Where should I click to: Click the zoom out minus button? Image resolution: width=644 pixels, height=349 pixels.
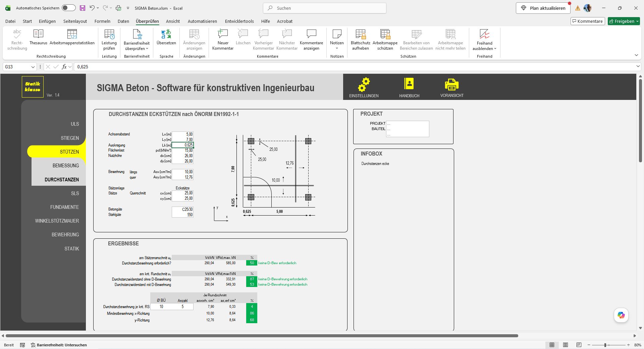(x=589, y=345)
